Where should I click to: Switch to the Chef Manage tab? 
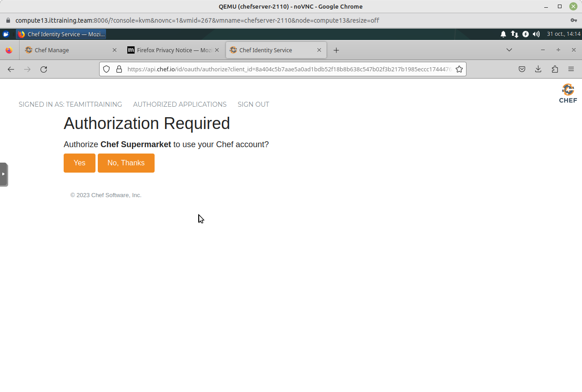pos(68,50)
